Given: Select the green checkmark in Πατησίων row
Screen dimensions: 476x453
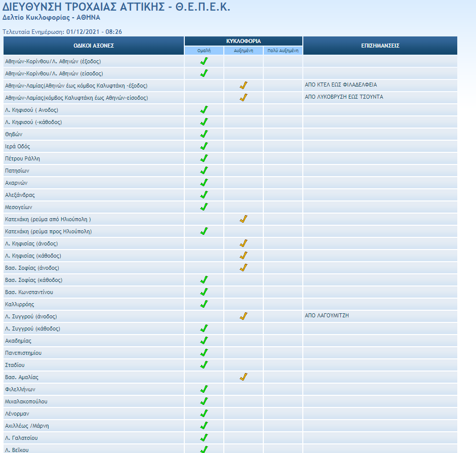Looking at the screenshot, I should pyautogui.click(x=204, y=171).
